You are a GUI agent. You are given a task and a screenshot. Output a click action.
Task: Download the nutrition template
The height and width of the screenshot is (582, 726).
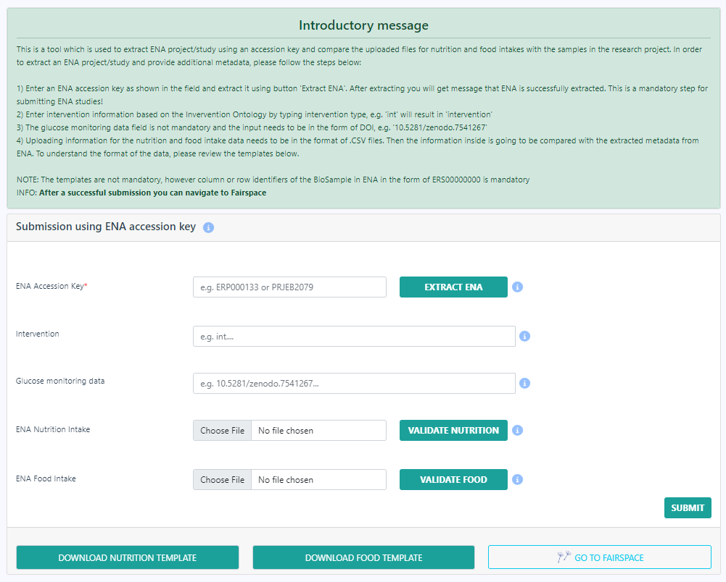point(127,557)
